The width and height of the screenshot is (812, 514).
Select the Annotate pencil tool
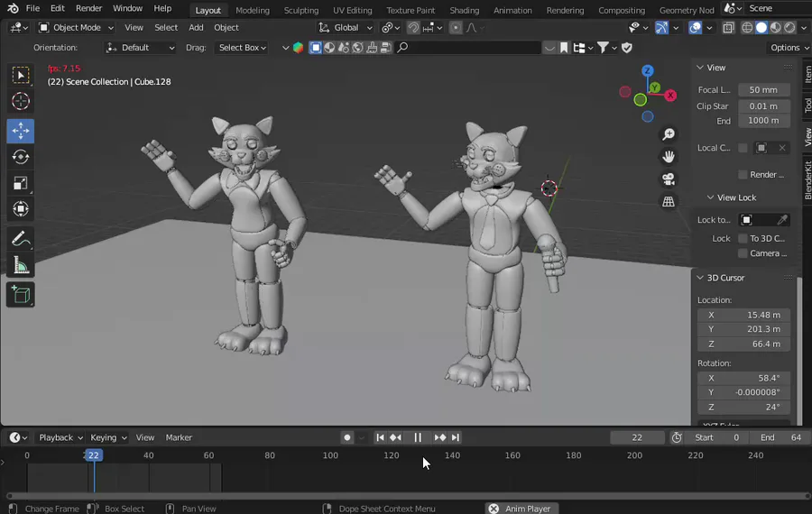[21, 239]
